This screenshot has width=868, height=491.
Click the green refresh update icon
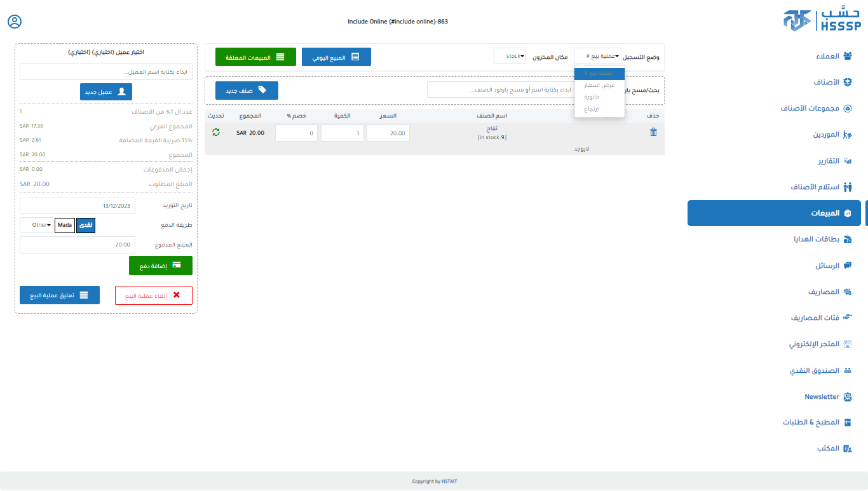pos(216,132)
